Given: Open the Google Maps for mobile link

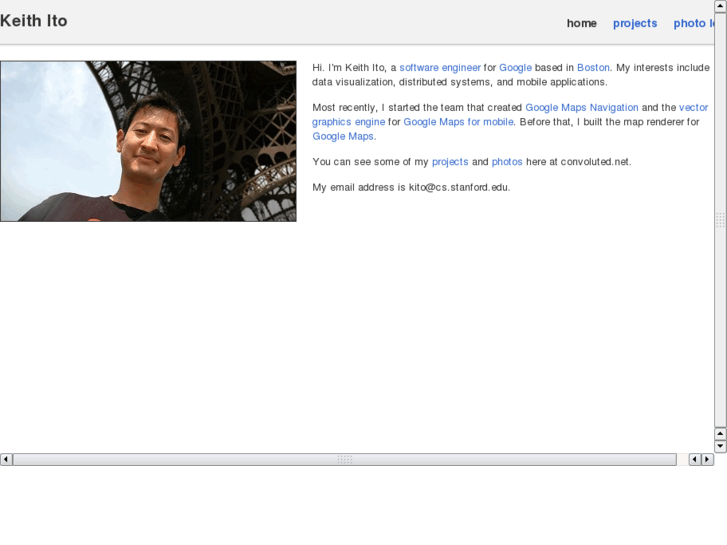Looking at the screenshot, I should (x=458, y=122).
